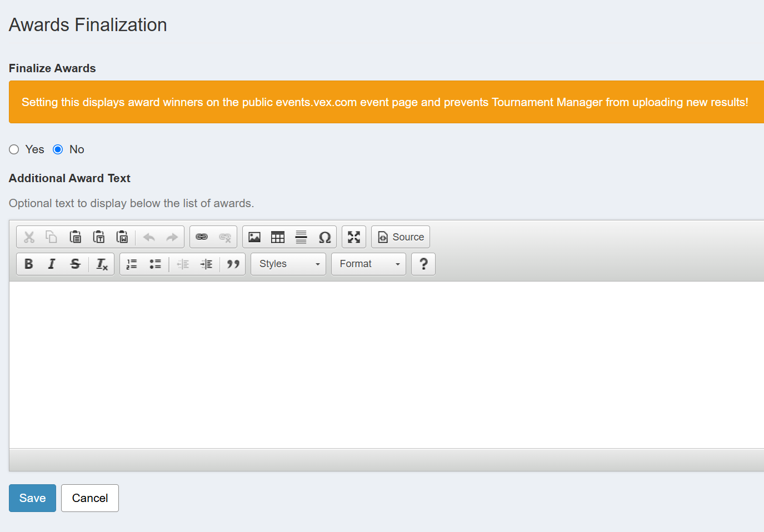Click the Unlink icon

pyautogui.click(x=225, y=237)
